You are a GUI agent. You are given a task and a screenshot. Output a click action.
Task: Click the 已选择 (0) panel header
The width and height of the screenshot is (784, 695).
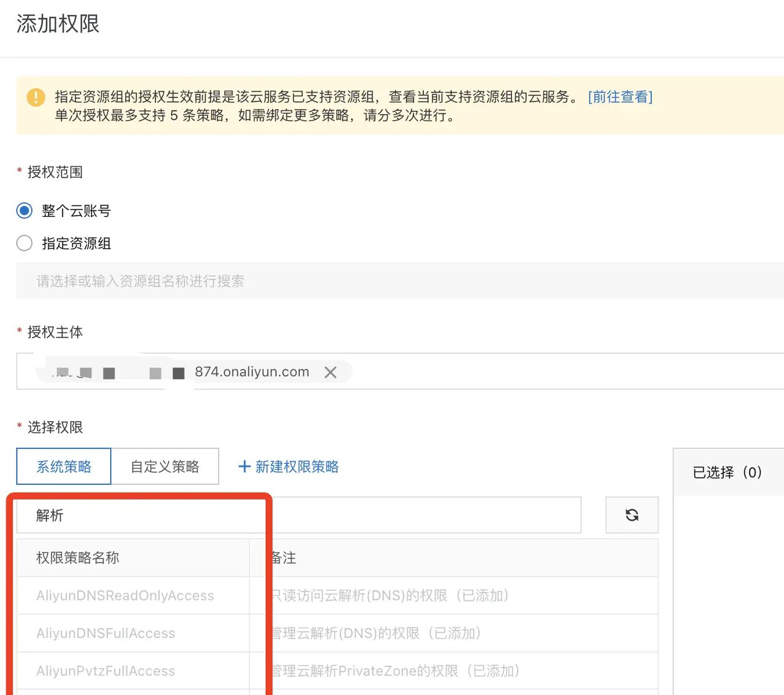coord(728,472)
